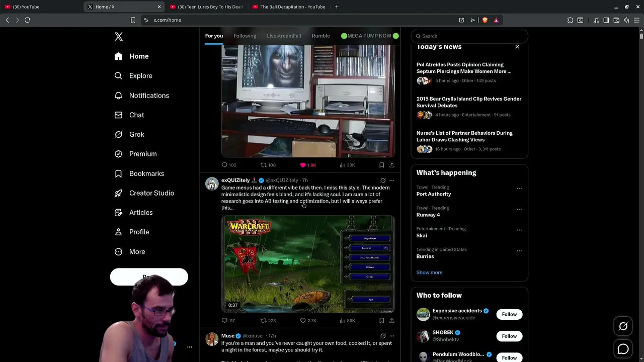Screen dimensions: 644x362
Task: Bookmark the exQUIZitely post
Action: coord(382,320)
